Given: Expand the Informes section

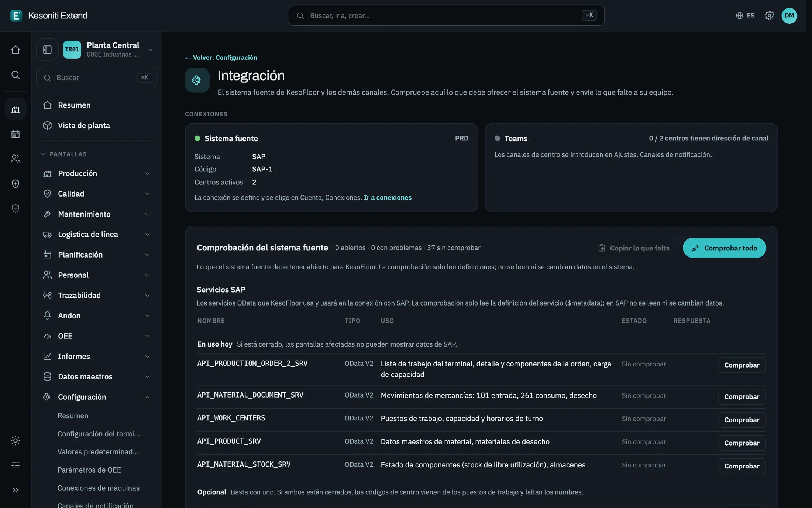Looking at the screenshot, I should [x=97, y=357].
